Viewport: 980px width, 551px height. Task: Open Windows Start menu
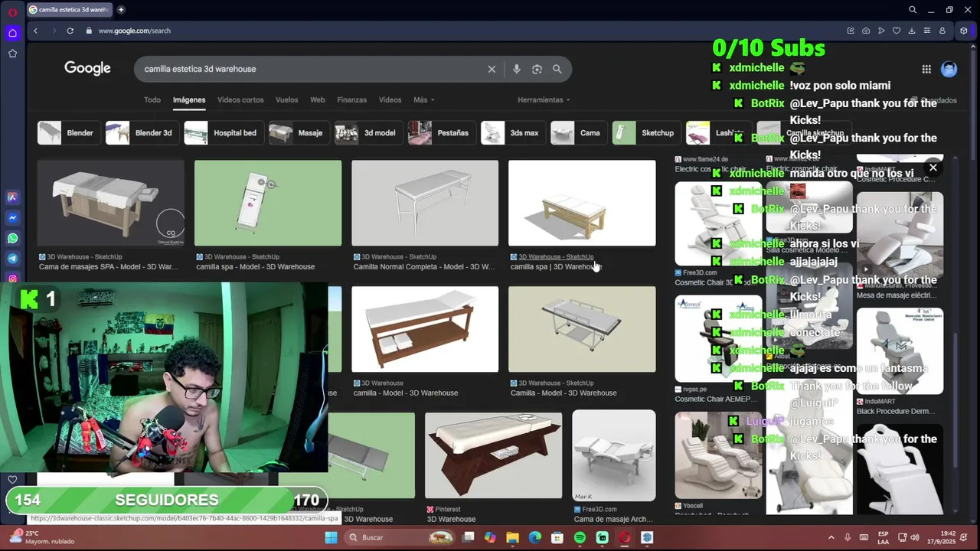click(x=331, y=537)
